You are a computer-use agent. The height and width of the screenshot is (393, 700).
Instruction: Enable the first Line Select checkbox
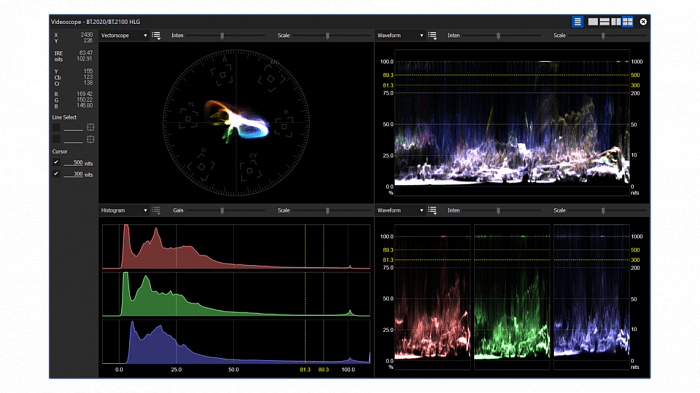56,128
